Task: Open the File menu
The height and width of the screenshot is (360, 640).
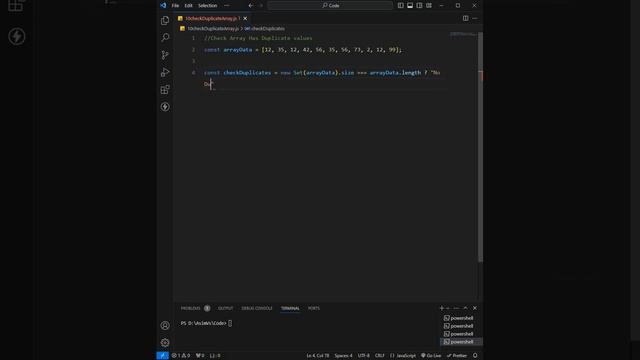Action: pos(175,5)
